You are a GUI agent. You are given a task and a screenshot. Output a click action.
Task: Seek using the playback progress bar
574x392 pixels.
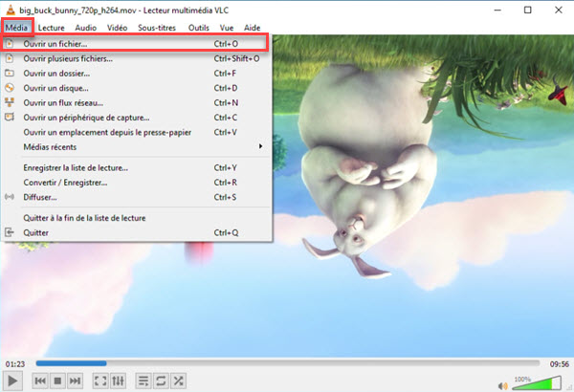pos(287,363)
